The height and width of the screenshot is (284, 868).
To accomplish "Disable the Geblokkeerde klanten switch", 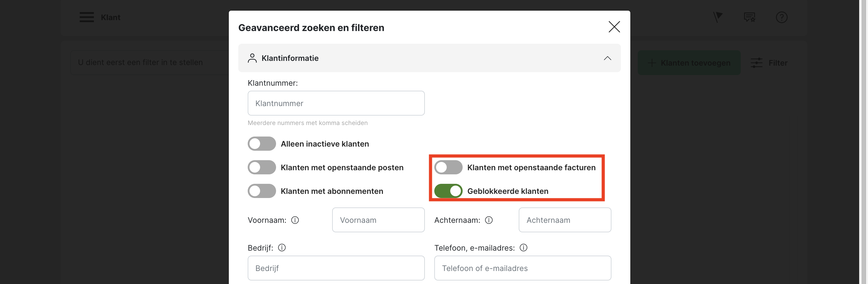I will click(448, 191).
